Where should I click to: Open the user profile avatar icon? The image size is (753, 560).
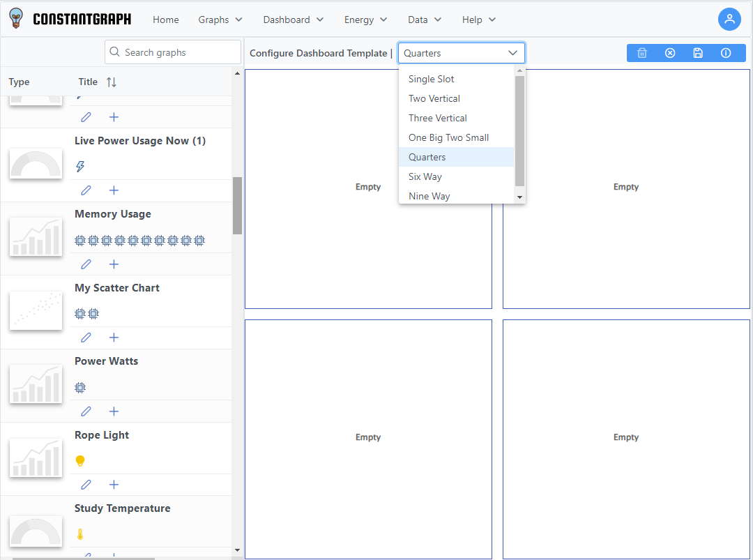[729, 20]
